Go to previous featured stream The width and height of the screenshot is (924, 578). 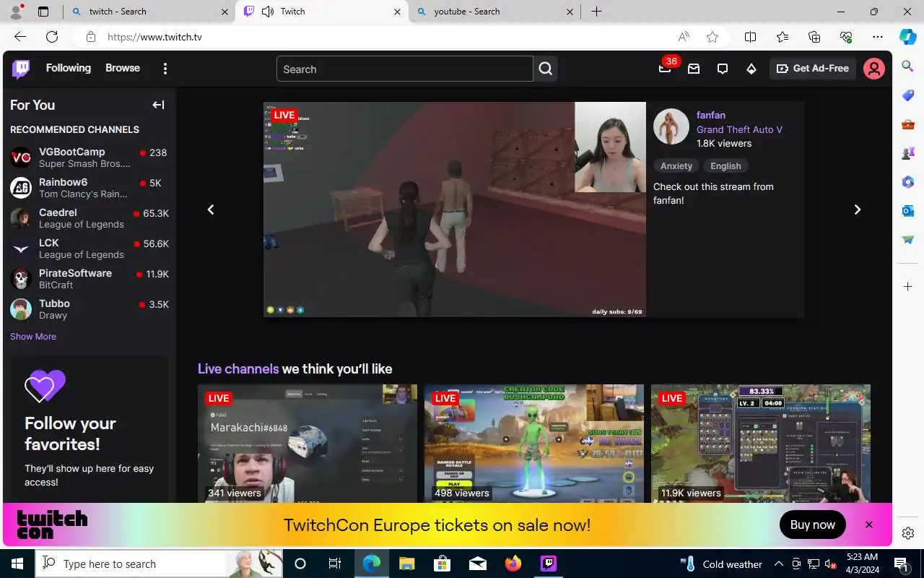[x=211, y=210]
